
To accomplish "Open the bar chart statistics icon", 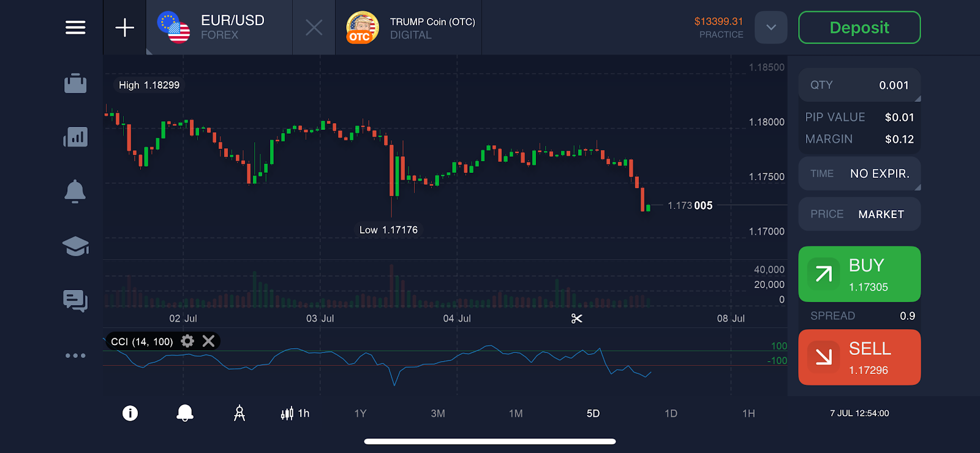I will [75, 137].
